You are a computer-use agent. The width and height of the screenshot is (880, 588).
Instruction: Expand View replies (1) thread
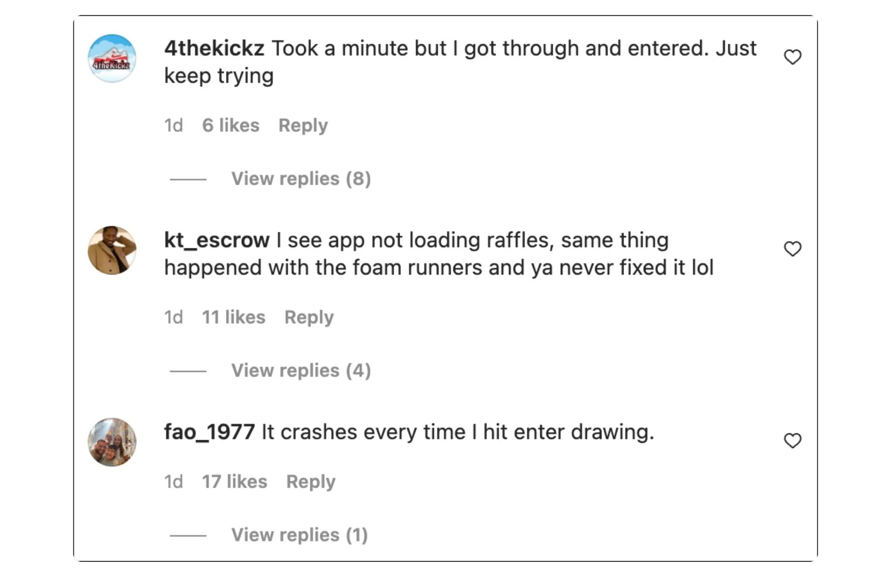[x=299, y=535]
